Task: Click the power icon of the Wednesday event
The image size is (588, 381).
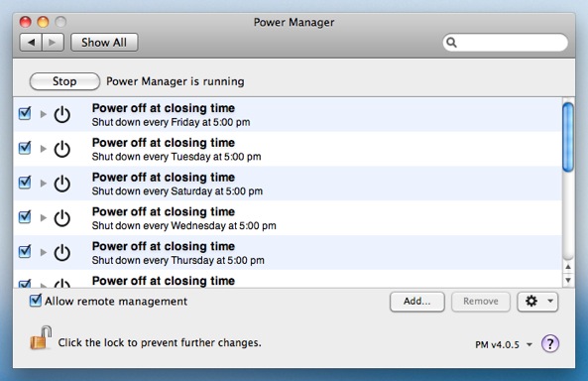Action: click(61, 217)
